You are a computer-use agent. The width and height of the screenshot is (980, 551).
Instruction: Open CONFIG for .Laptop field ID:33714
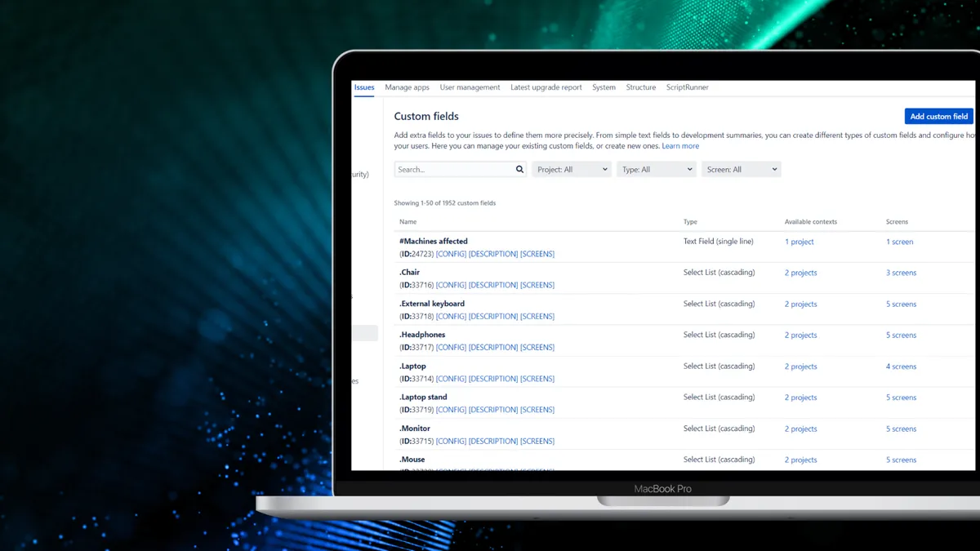click(451, 379)
